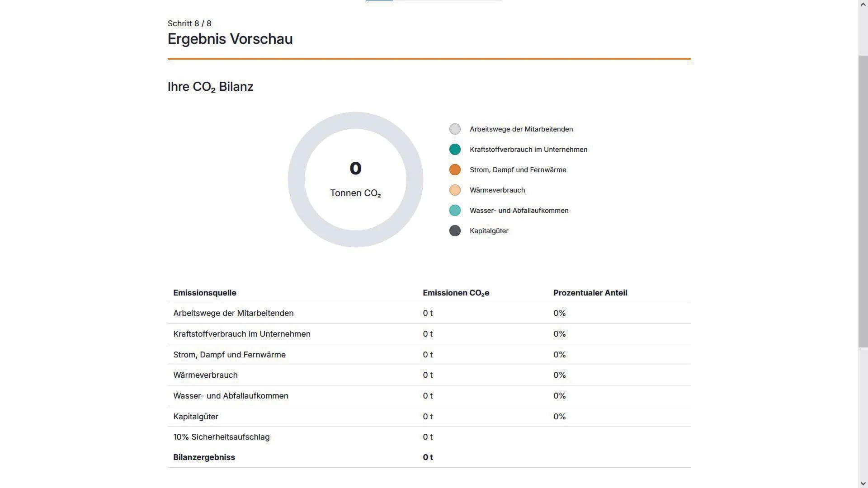Select the Strom, Dampf und Fernwärme table row

click(x=229, y=355)
